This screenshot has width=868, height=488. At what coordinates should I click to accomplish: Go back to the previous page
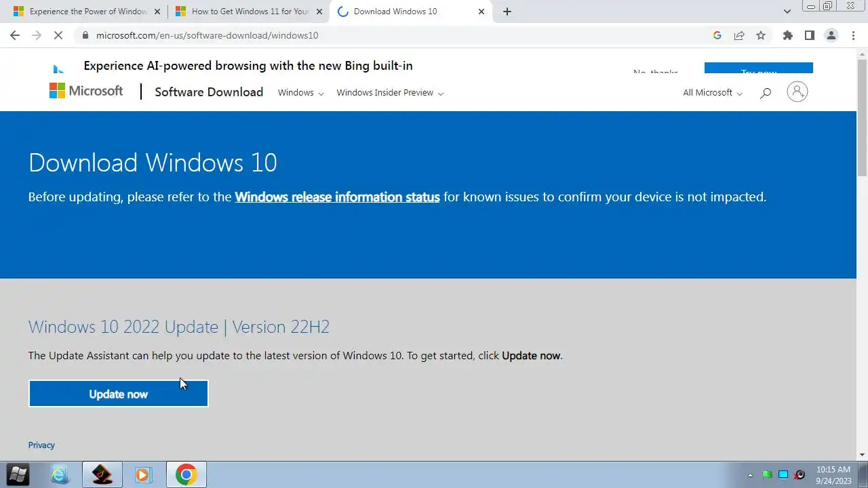pyautogui.click(x=15, y=35)
